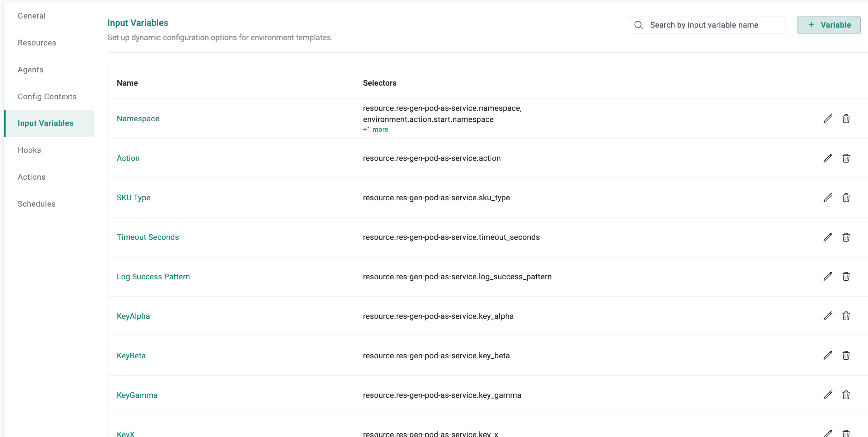Image resolution: width=868 pixels, height=437 pixels.
Task: Edit the KeyAlpha variable
Action: (827, 316)
